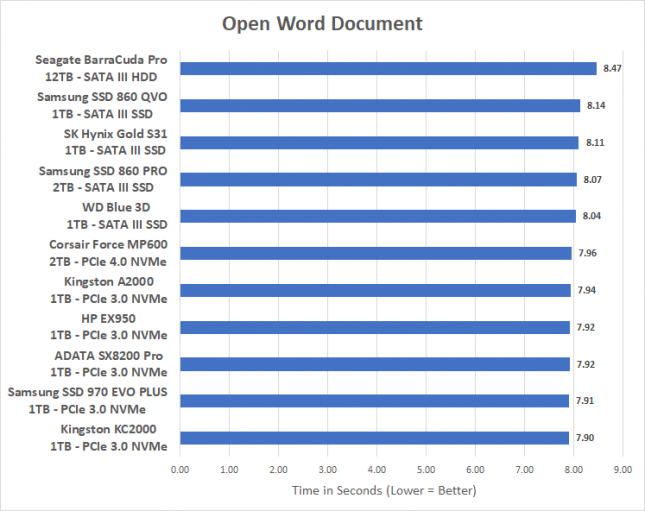Select the Corsair Force MP600 bar
Image resolution: width=645 pixels, height=511 pixels.
coord(376,253)
